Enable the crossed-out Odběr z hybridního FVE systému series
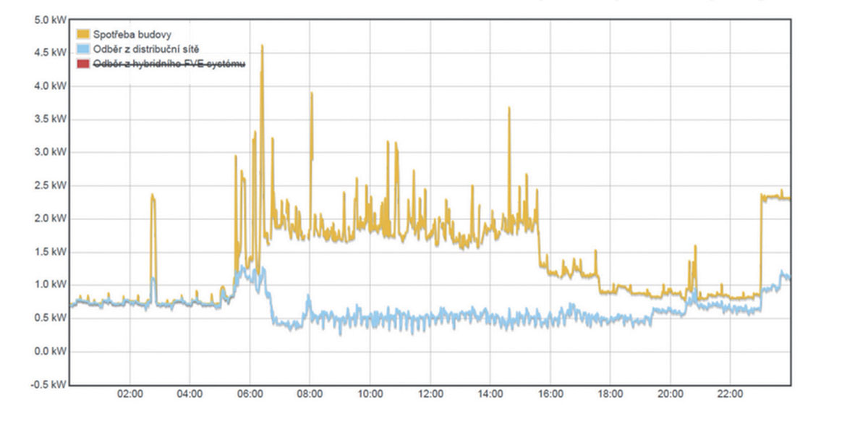The width and height of the screenshot is (868, 422). point(169,64)
